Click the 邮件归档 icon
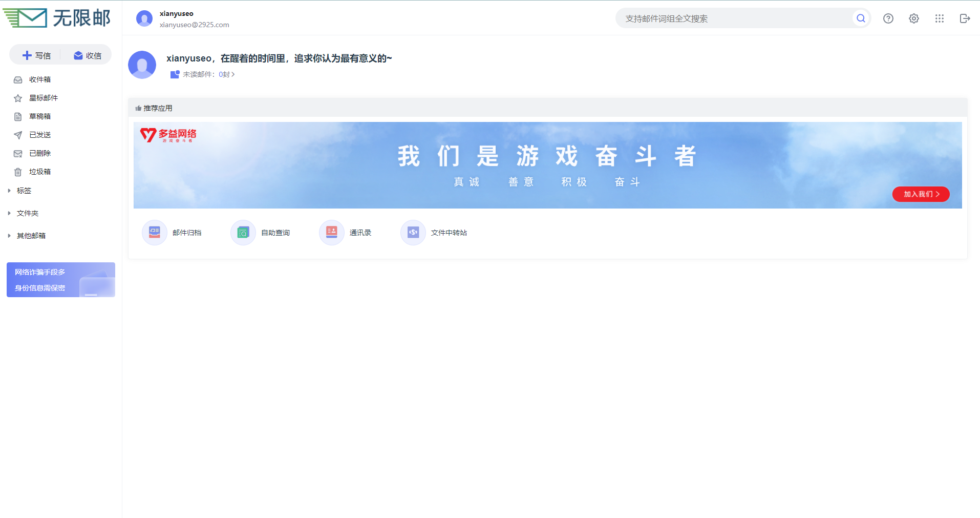 (155, 233)
